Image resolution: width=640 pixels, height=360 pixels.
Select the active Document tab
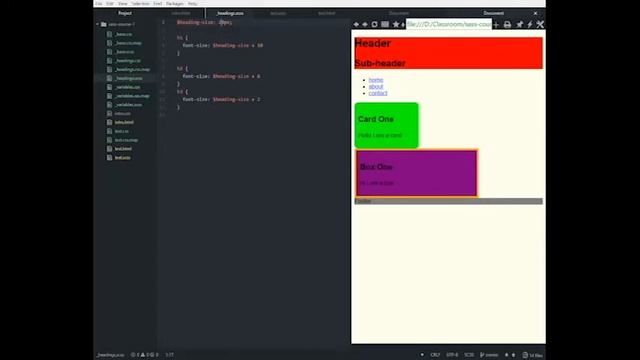(493, 13)
